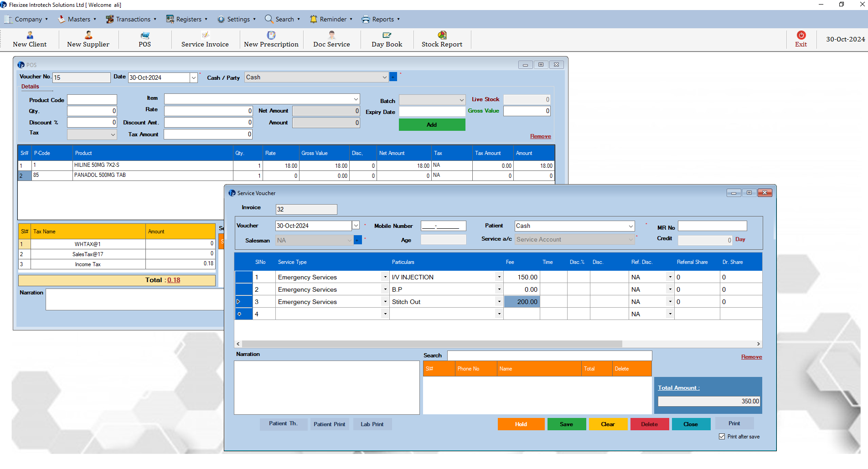This screenshot has width=868, height=469.
Task: Open the Voucher date picker dropdown
Action: pyautogui.click(x=356, y=226)
